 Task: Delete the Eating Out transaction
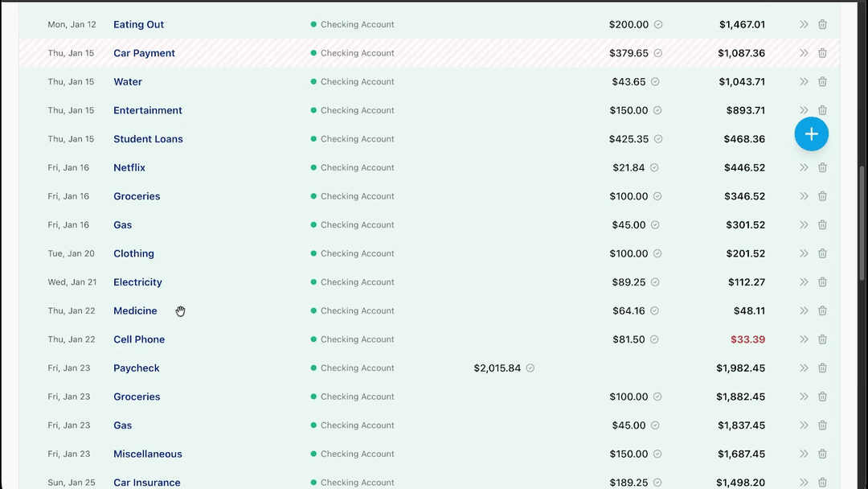point(822,25)
